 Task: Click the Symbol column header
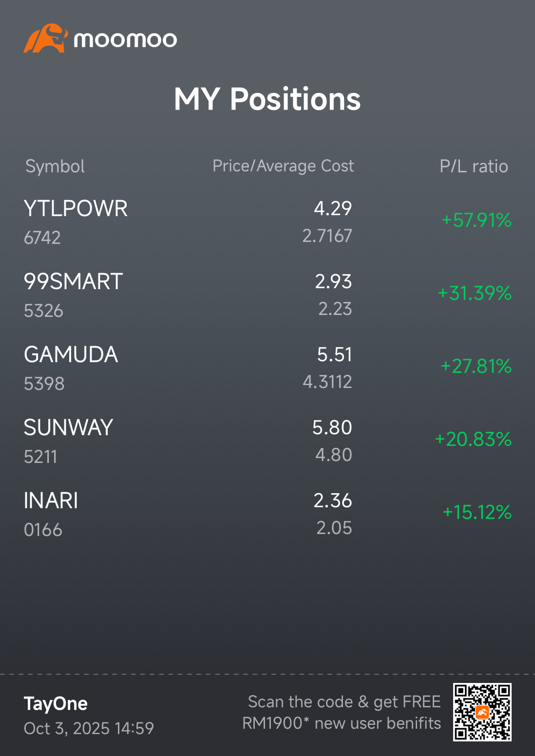[55, 166]
